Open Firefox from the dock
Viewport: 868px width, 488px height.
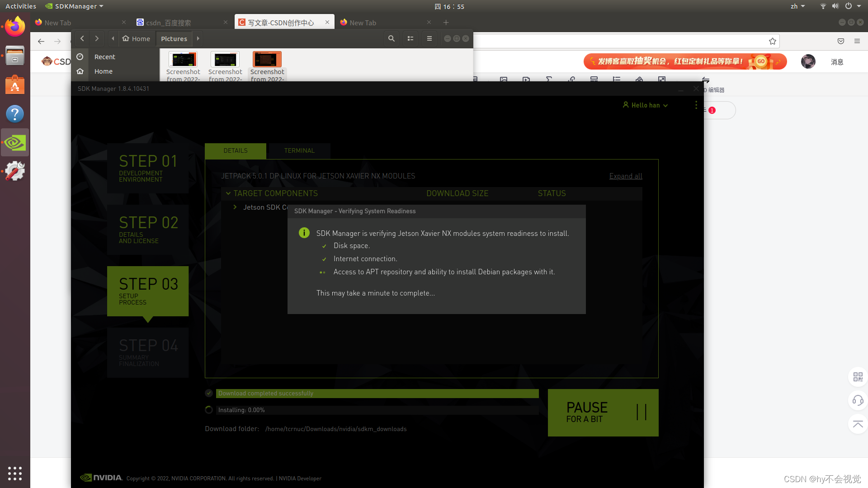[15, 27]
